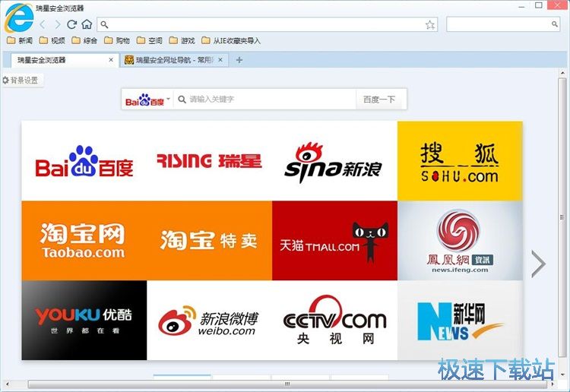This screenshot has width=570, height=392.
Task: Click scroll-up arrow on vertical scrollbar
Action: (562, 73)
